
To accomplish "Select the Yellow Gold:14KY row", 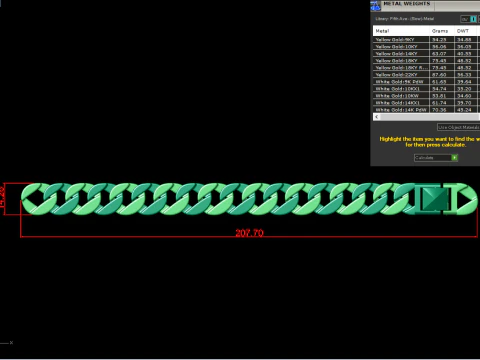I will point(426,53).
